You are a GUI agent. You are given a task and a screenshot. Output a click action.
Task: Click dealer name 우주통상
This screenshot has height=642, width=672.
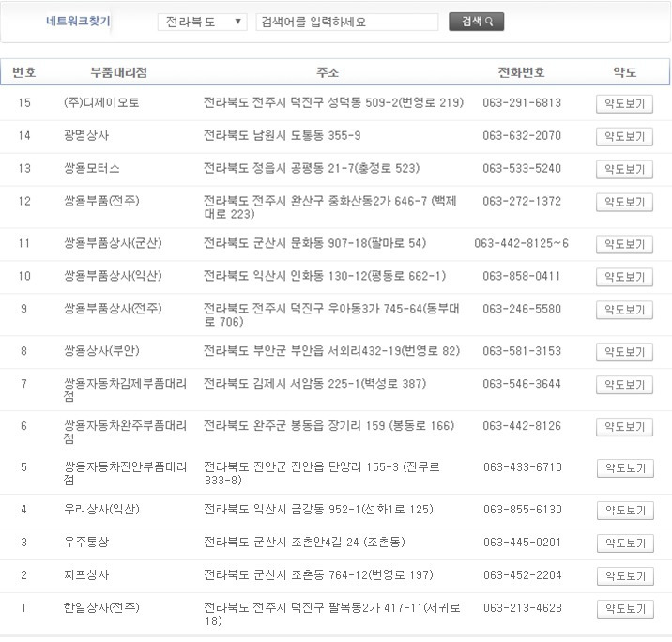[x=86, y=543]
